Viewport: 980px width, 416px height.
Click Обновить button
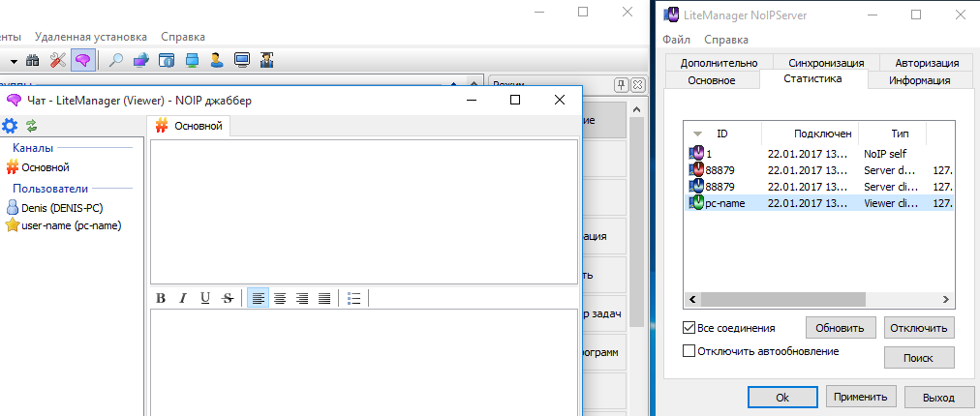pos(840,328)
